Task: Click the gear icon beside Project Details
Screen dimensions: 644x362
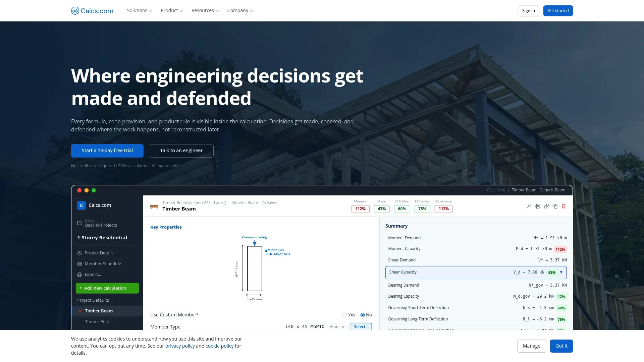Action: [79, 253]
